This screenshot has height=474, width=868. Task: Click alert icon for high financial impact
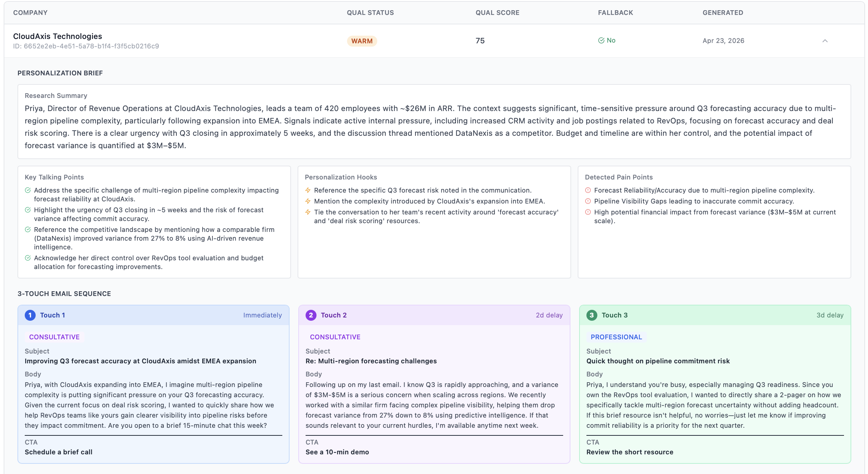click(588, 212)
